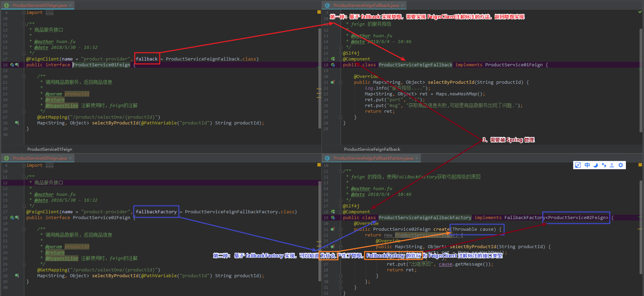
Task: Expand the folded imports in ProductService02Feign
Action: [24, 165]
